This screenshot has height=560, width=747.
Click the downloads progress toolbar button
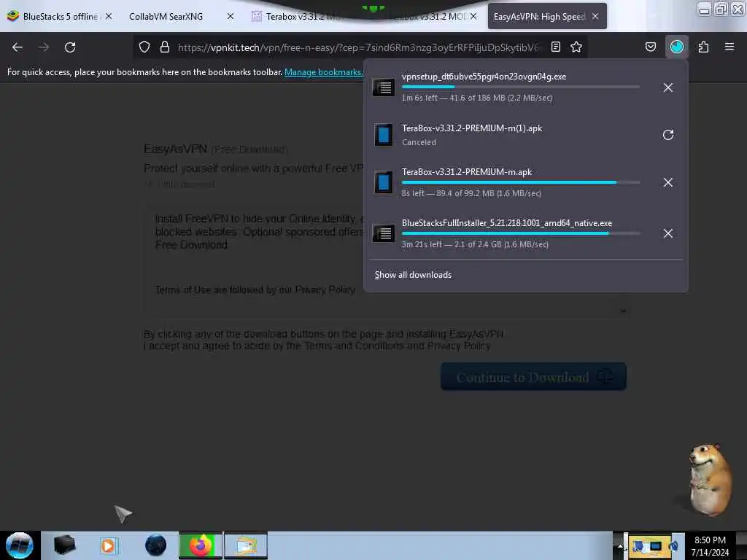[x=677, y=47]
